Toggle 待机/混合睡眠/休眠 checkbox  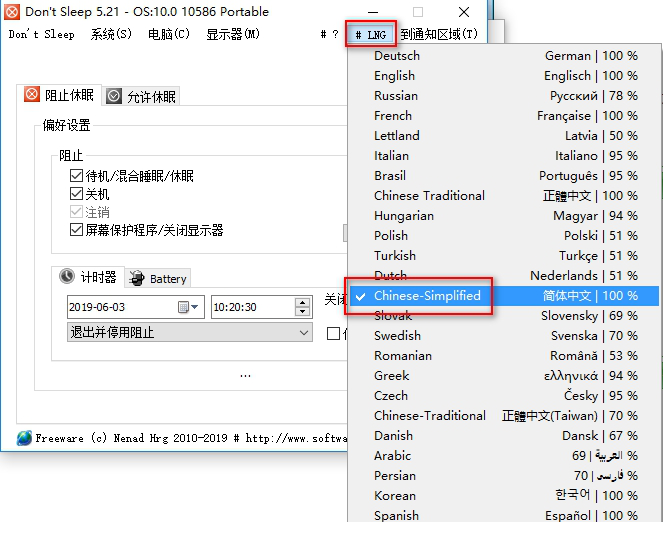click(x=76, y=175)
